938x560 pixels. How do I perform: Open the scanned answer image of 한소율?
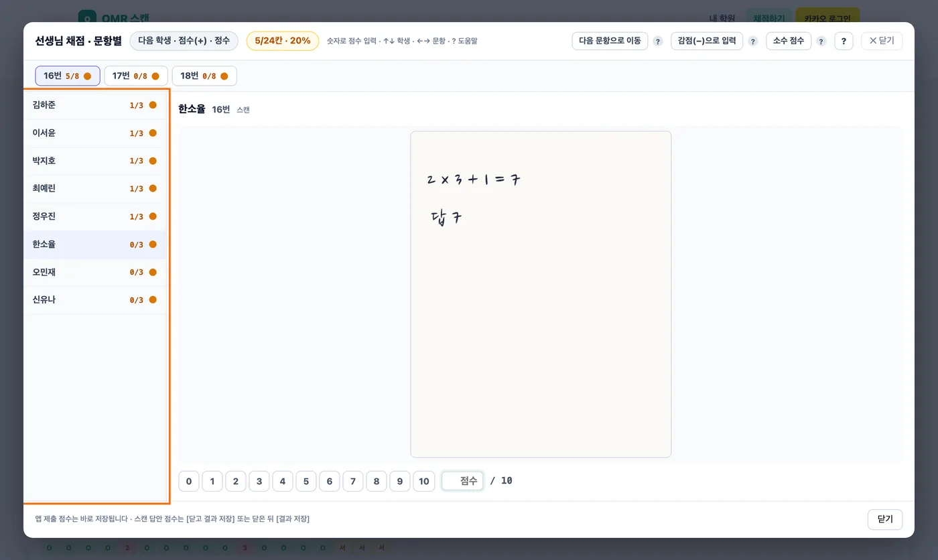[x=541, y=294]
